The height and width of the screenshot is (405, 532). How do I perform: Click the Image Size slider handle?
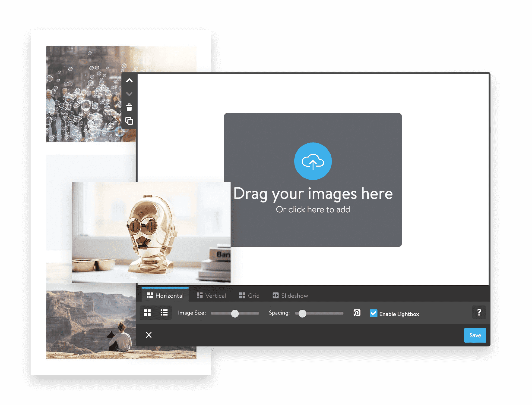pyautogui.click(x=235, y=313)
